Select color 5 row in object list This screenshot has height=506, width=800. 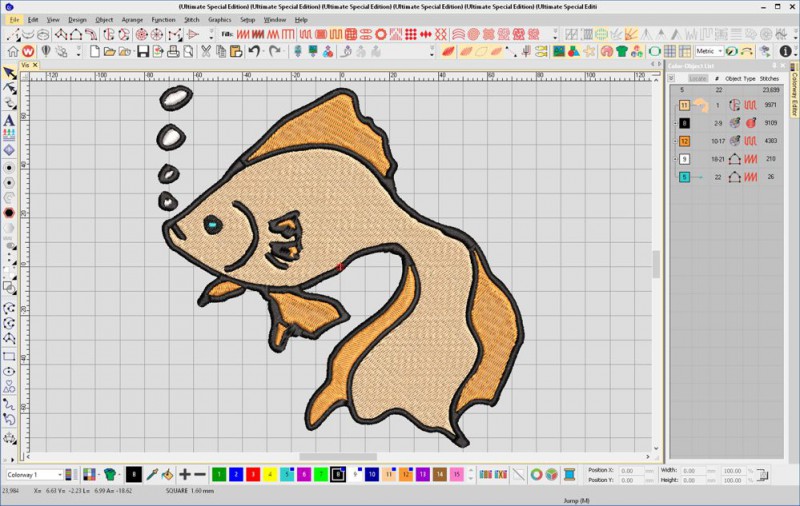pyautogui.click(x=727, y=177)
